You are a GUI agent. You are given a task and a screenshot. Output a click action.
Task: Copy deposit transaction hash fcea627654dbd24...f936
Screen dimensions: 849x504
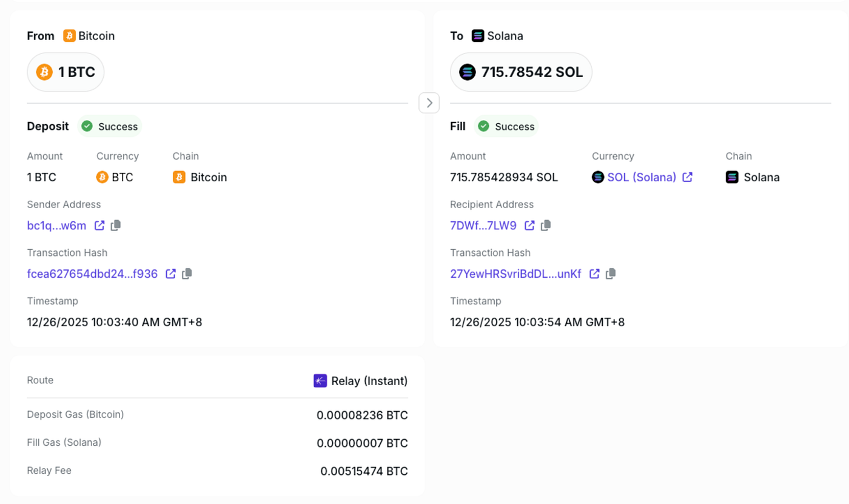click(x=187, y=274)
